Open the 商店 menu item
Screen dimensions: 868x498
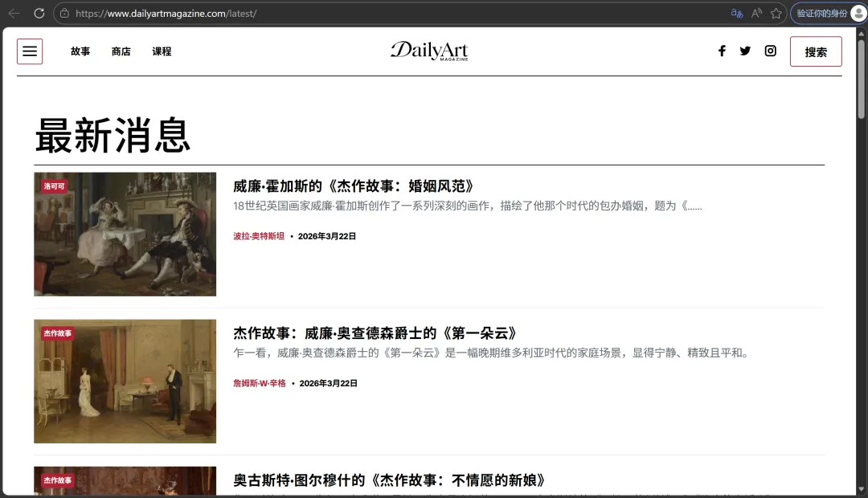(121, 51)
